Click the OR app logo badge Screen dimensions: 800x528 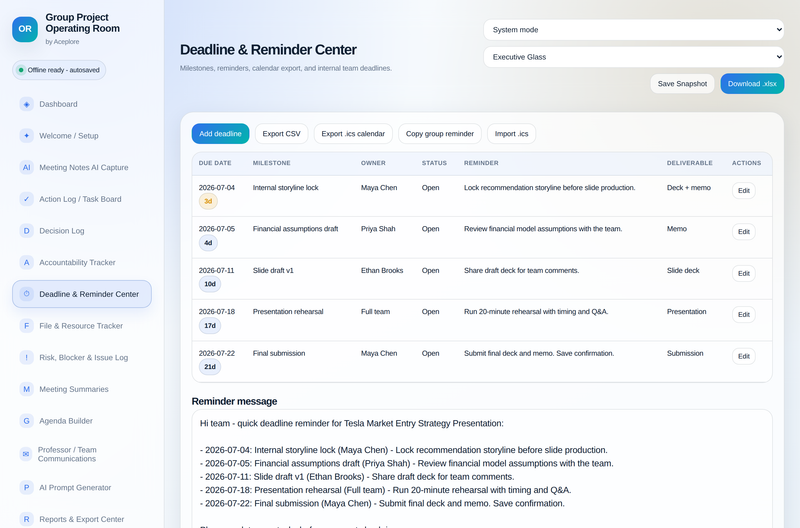pos(25,29)
